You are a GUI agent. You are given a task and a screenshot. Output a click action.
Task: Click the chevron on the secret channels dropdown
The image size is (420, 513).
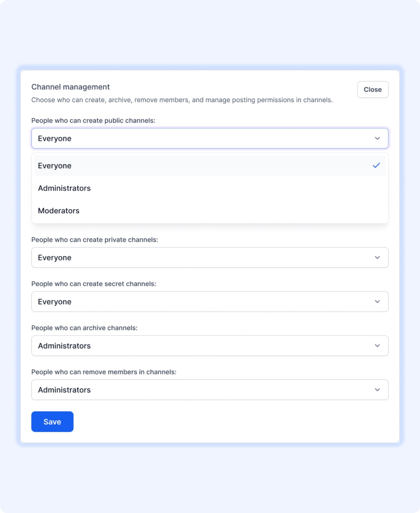tap(377, 301)
